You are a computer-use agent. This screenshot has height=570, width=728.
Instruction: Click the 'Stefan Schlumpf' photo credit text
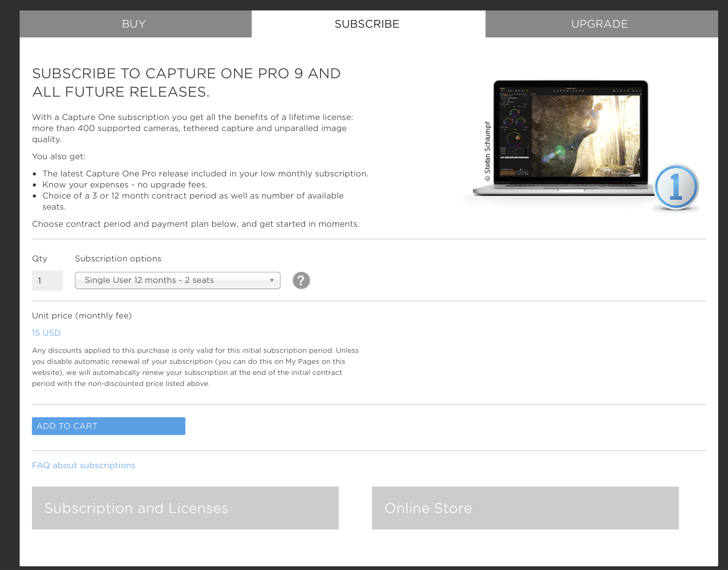(x=487, y=151)
